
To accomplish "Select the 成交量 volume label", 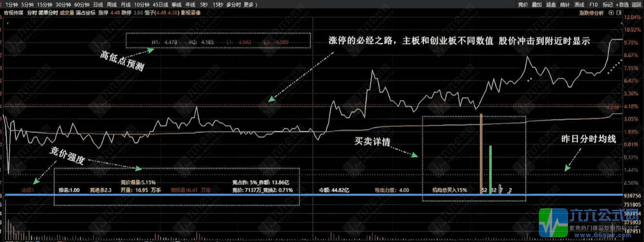I will pos(66,13).
